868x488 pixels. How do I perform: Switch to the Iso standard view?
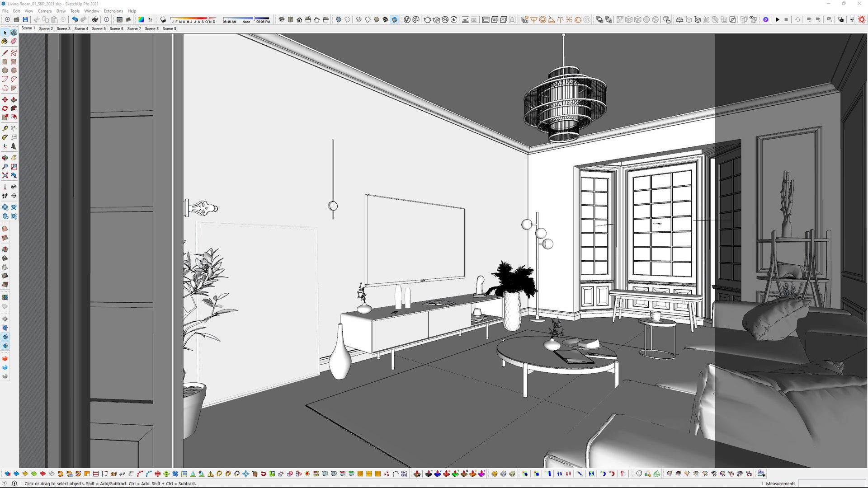282,19
